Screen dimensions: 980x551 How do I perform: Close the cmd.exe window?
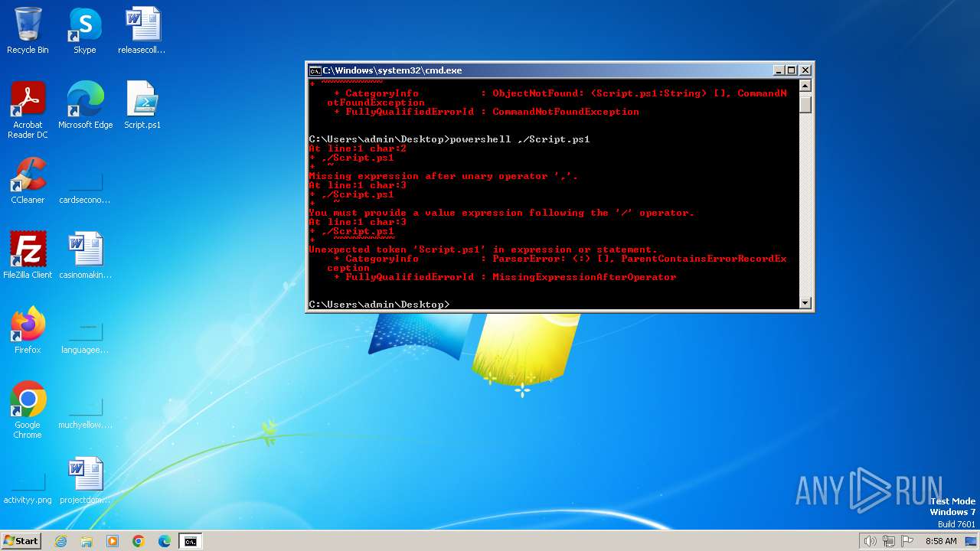(805, 70)
